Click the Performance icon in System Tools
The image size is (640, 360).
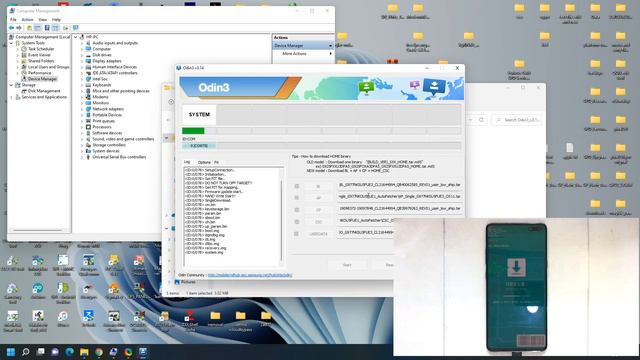pos(24,73)
